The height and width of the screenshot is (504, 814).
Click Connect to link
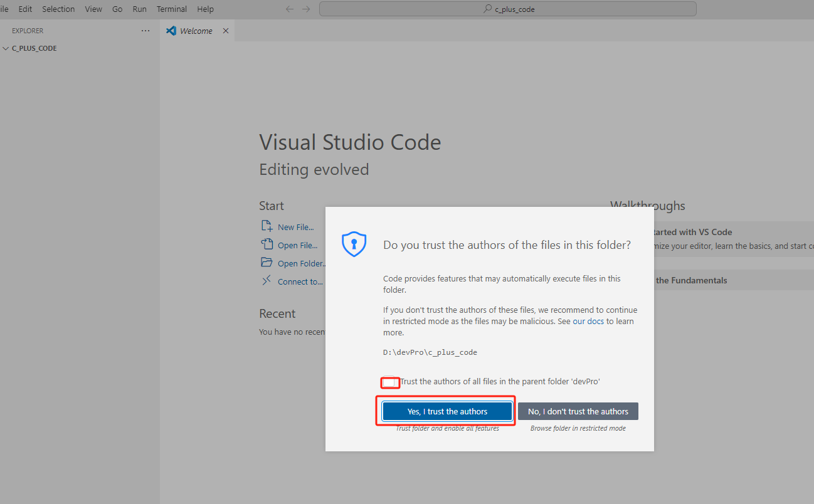point(300,281)
